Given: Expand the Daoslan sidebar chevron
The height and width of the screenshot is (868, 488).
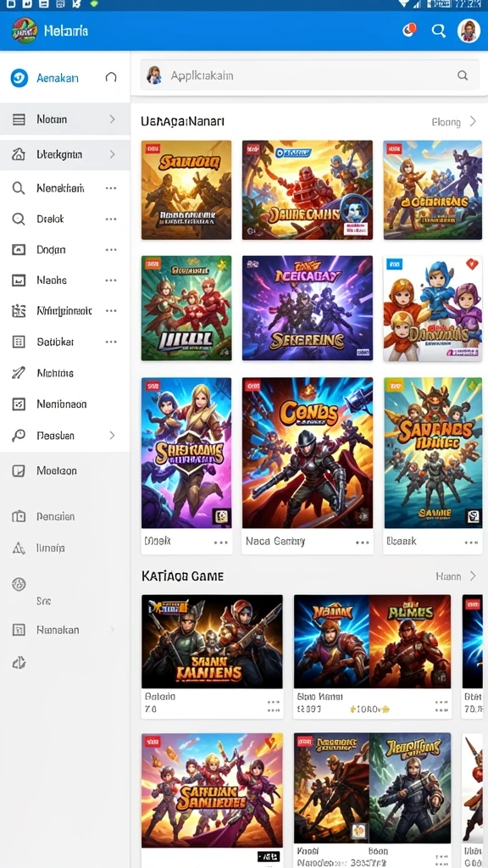Looking at the screenshot, I should click(113, 436).
